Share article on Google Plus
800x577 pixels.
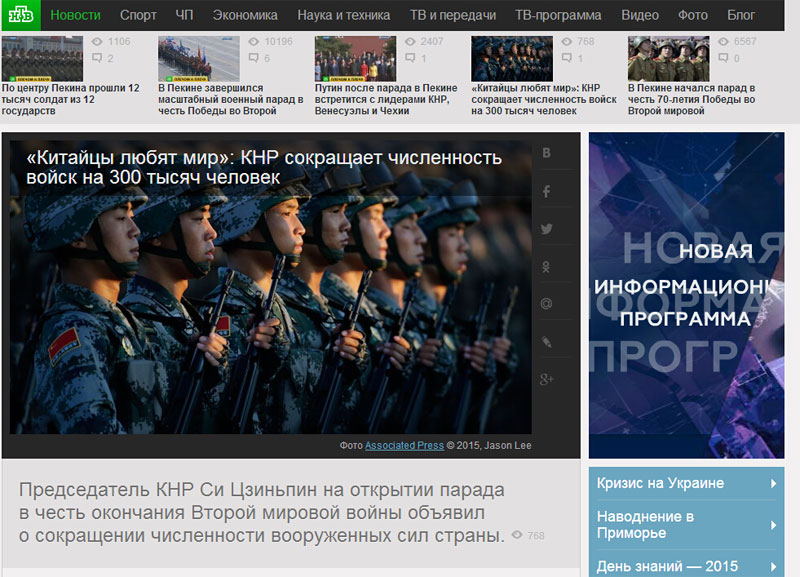(547, 378)
